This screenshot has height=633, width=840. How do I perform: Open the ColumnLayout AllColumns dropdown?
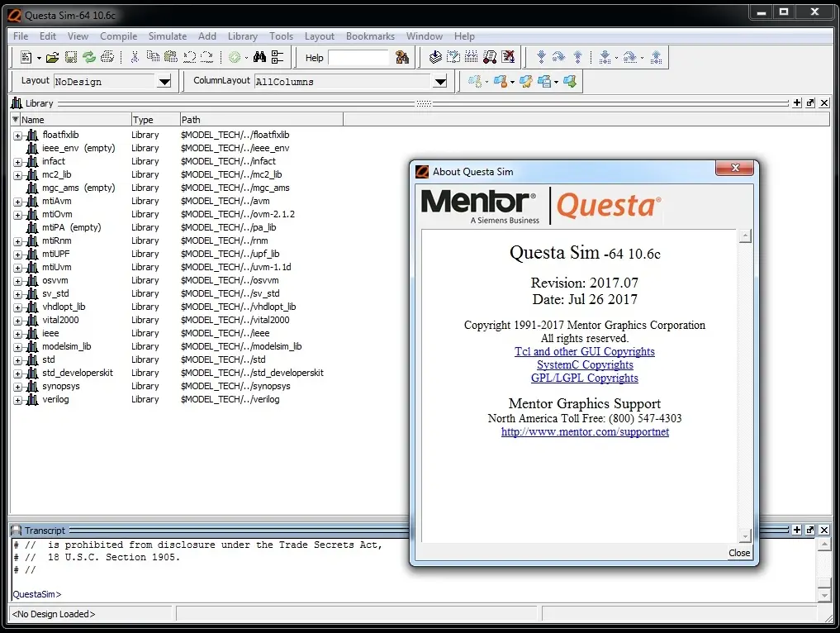tap(440, 82)
